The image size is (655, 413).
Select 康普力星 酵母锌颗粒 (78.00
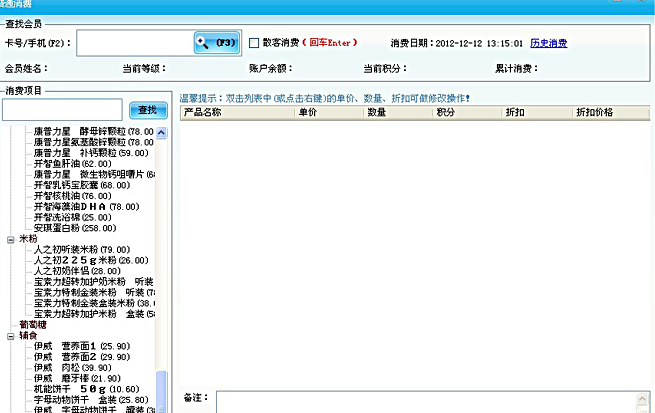94,132
